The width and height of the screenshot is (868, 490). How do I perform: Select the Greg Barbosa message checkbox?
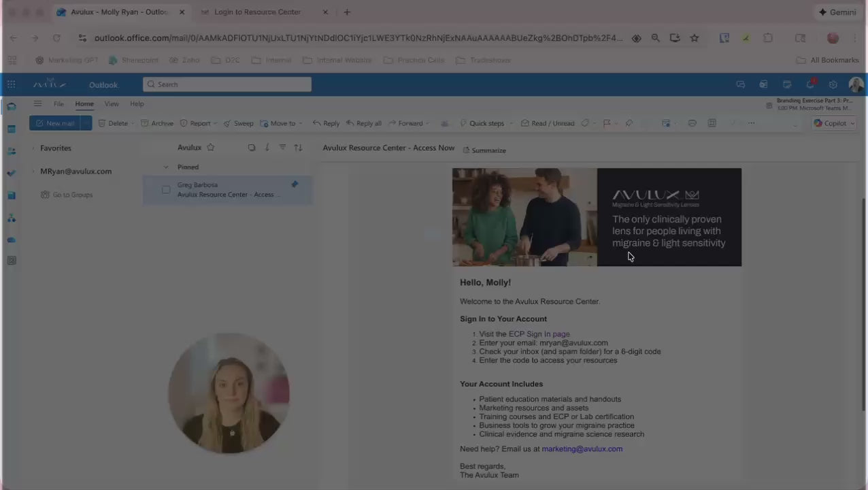[x=166, y=190]
